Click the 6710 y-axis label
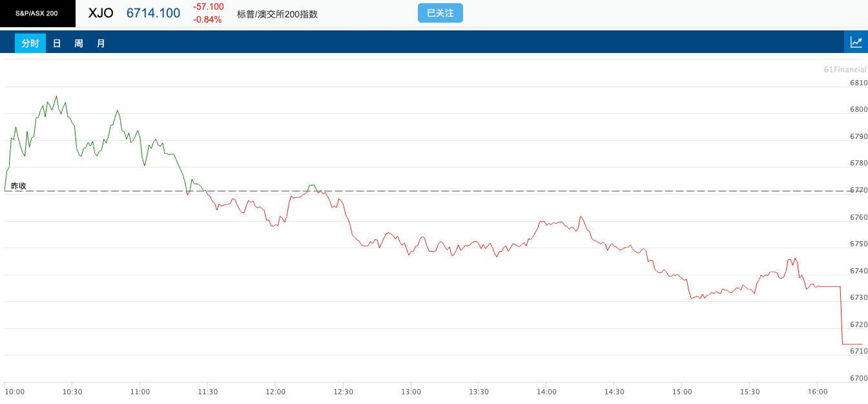 click(x=858, y=351)
